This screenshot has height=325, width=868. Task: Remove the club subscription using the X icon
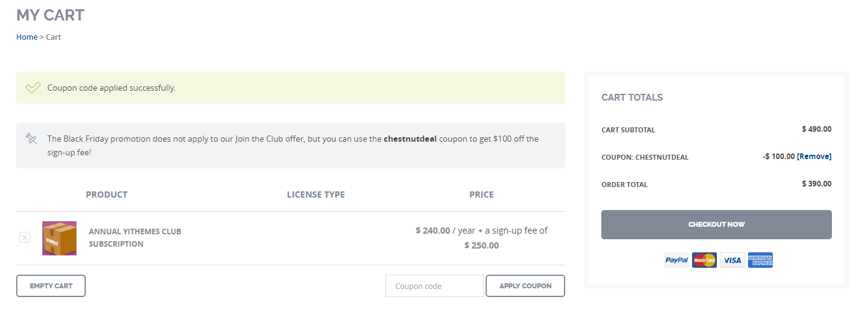pyautogui.click(x=24, y=237)
